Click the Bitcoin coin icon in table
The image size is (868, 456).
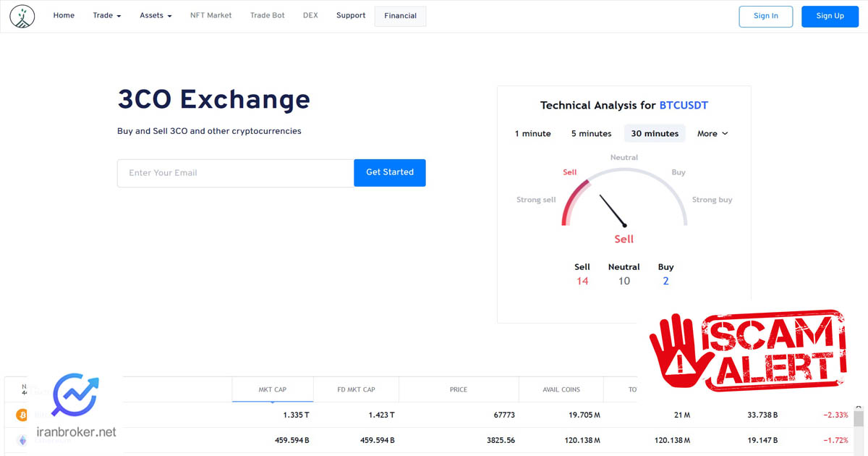(x=22, y=415)
